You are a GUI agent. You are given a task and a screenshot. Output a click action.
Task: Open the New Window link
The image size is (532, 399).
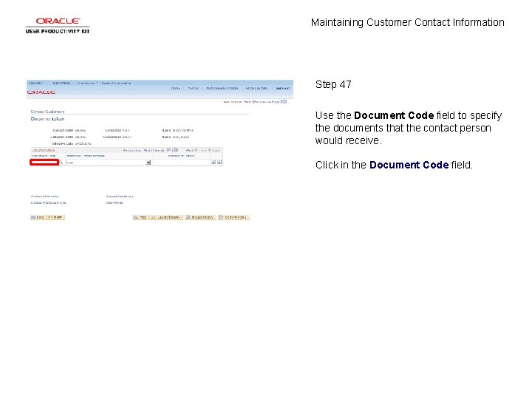233,102
